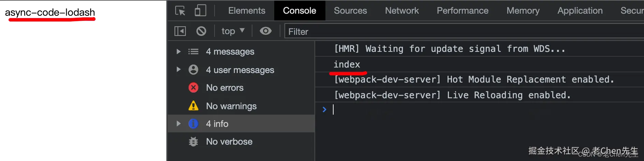This screenshot has height=161, width=644.
Task: Show the 4 user messages group
Action: pos(240,70)
